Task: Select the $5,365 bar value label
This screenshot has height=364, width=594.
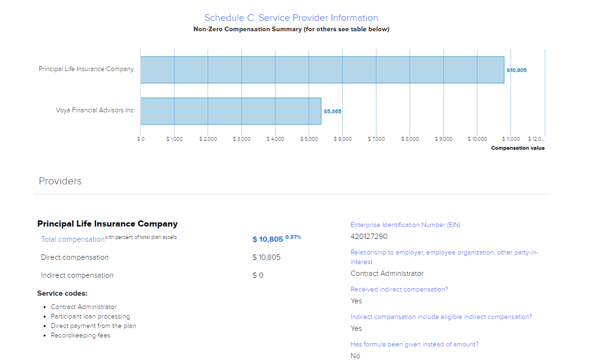Action: tap(332, 111)
